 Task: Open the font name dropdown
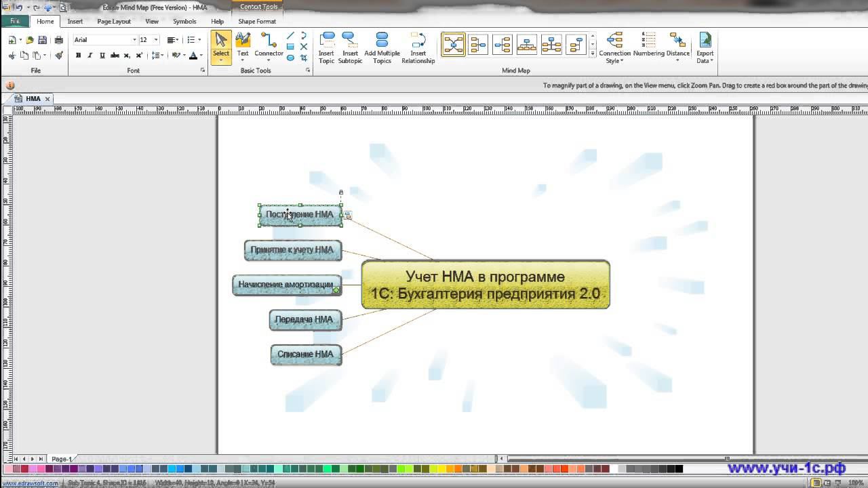coord(134,40)
